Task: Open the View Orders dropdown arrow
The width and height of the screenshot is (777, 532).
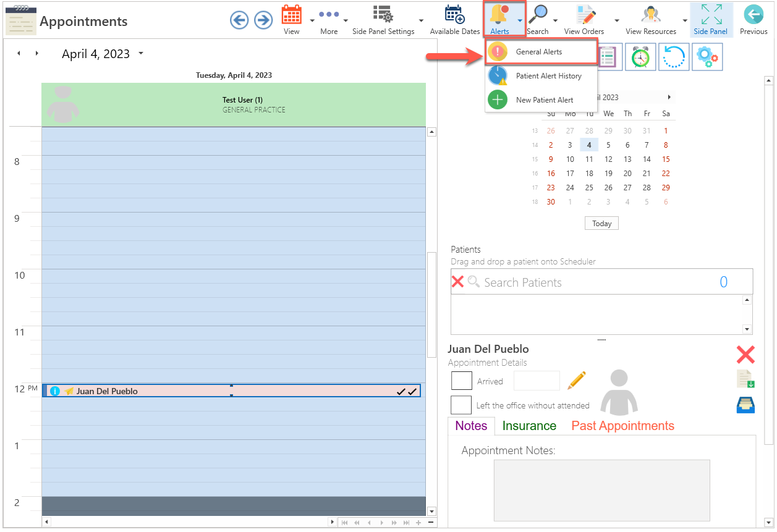Action: 616,20
